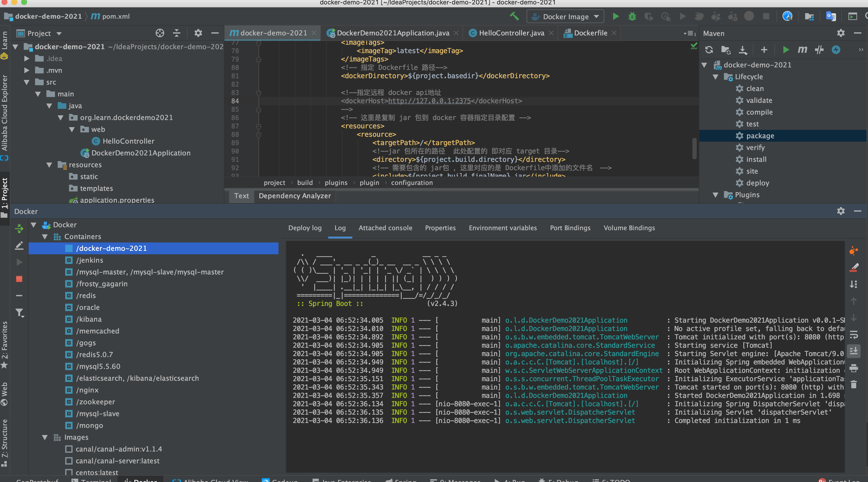Open the Dockerfile editor tab
Screen dimensions: 868x482
[590, 33]
